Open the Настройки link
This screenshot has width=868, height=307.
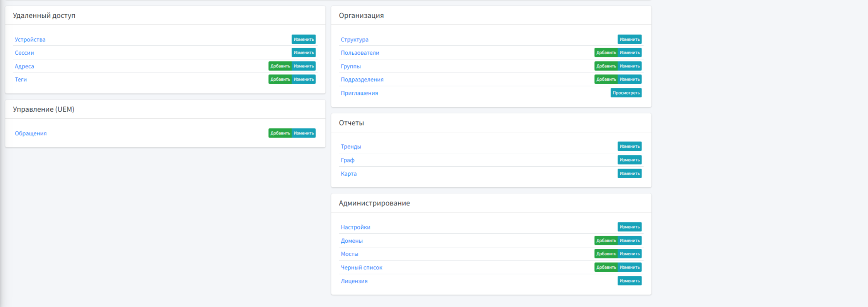point(355,227)
